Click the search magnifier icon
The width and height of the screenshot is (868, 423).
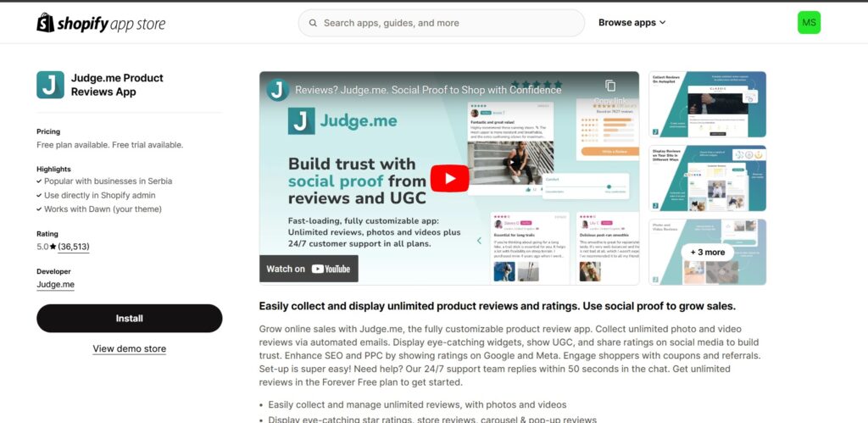(x=313, y=23)
